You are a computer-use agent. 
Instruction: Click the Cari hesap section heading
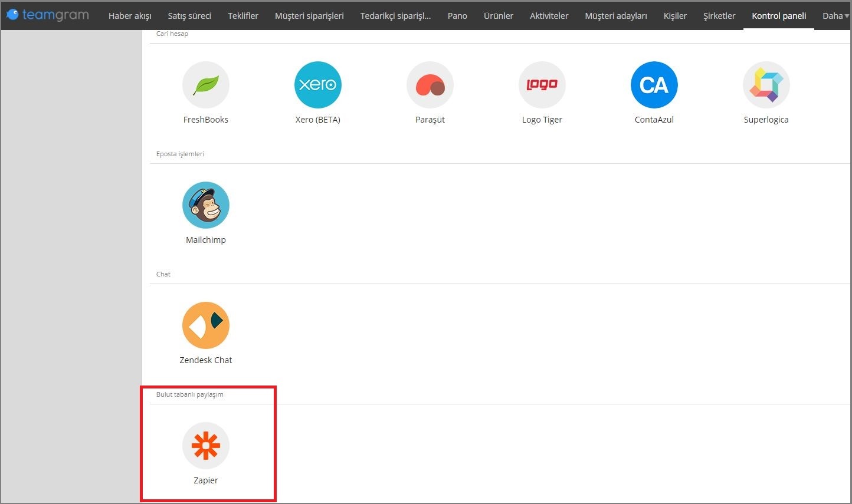click(172, 34)
